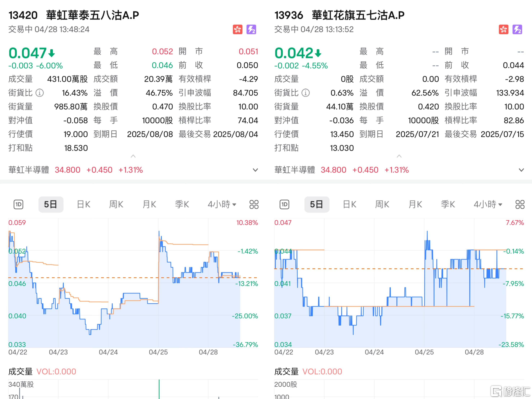Tap the 82.86 gearing ratio value
Screen dimensions: 532x399
coord(514,121)
